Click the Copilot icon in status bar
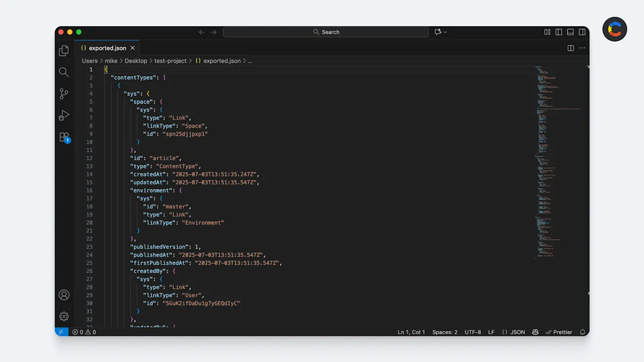Screen dimensions: 644x362 [x=535, y=332]
